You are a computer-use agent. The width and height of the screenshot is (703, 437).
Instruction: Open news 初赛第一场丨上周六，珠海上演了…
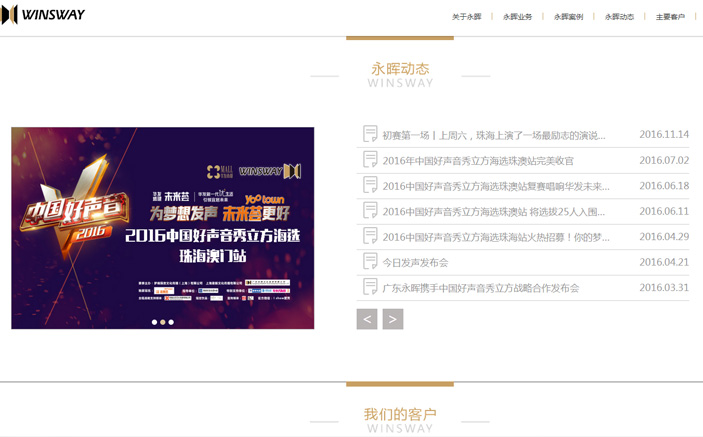point(494,135)
